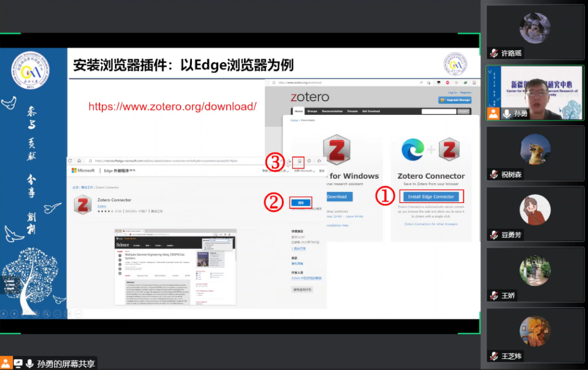The width and height of the screenshot is (588, 370).
Task: Click the Zotero page address bar
Action: (x=343, y=82)
